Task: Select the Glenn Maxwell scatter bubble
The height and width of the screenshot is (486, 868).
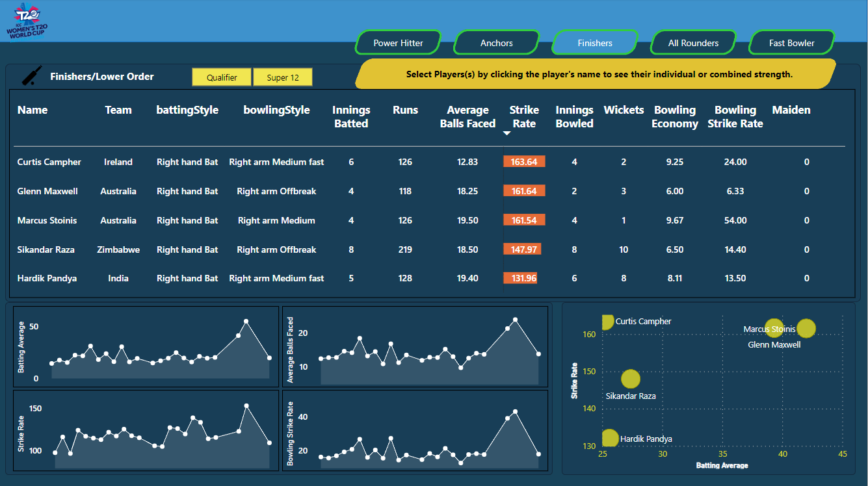Action: [806, 329]
